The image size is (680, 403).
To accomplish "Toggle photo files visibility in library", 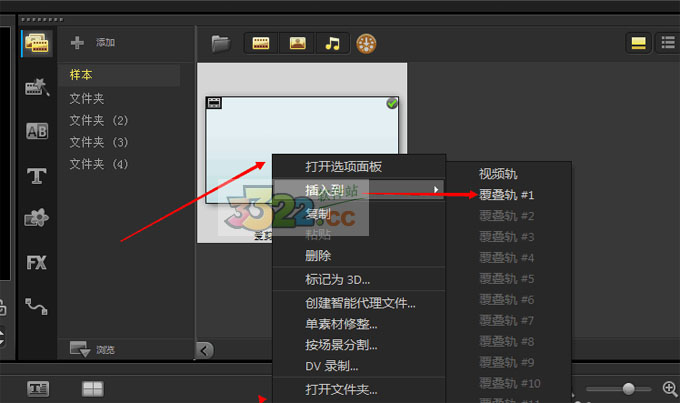I will click(297, 43).
